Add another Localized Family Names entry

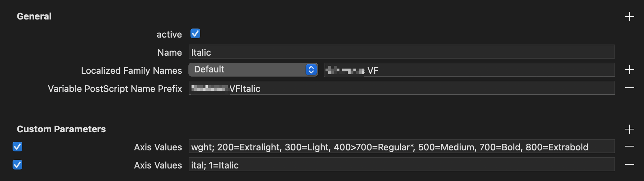point(629,70)
